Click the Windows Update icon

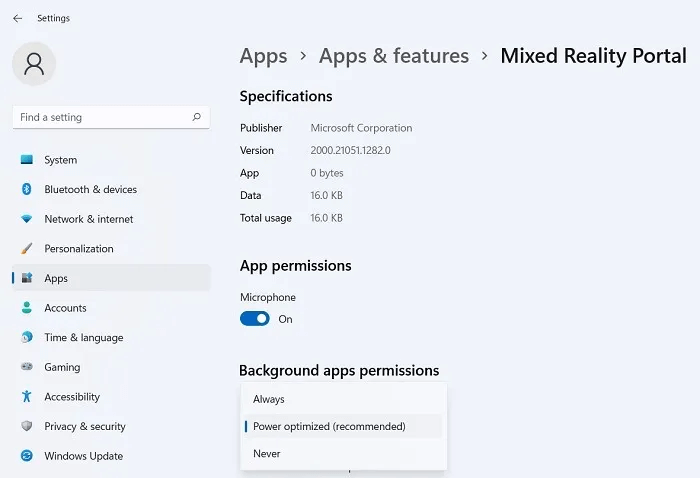26,456
